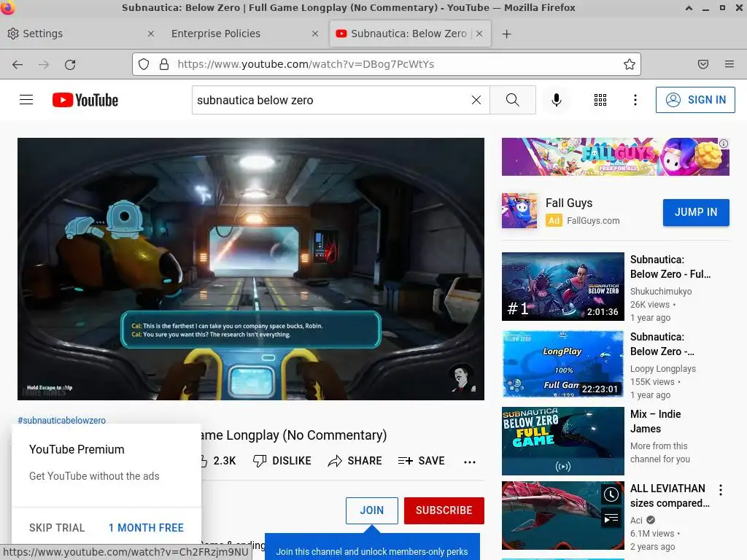This screenshot has height=560, width=747.
Task: Open the #subnauticabelowzero hashtag
Action: [61, 421]
